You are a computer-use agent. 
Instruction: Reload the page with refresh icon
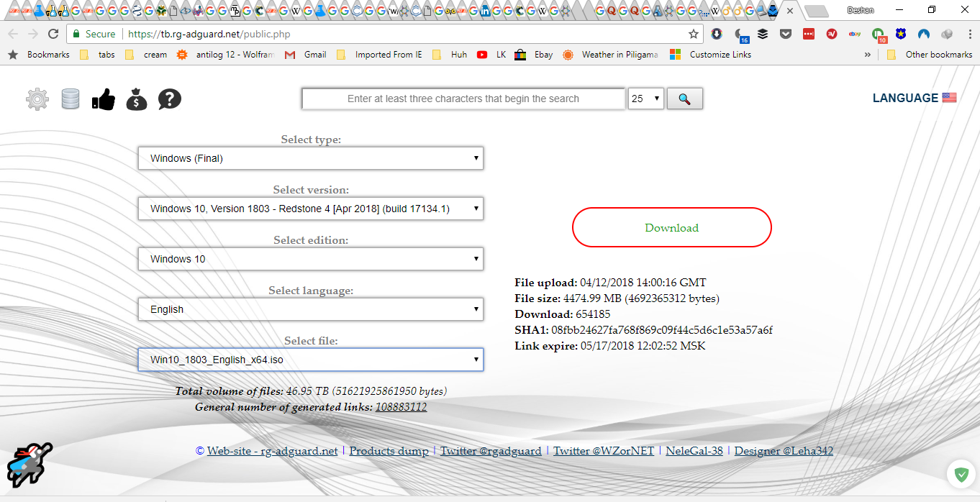(x=53, y=34)
